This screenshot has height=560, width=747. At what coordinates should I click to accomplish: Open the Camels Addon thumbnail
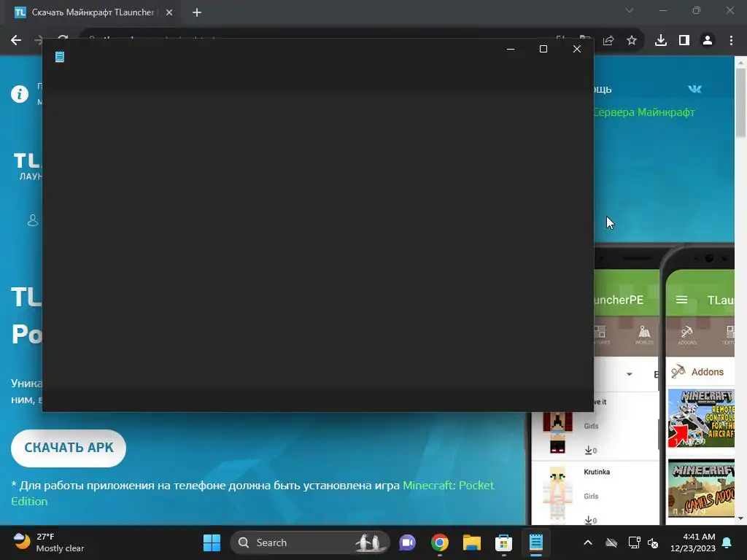pyautogui.click(x=701, y=488)
